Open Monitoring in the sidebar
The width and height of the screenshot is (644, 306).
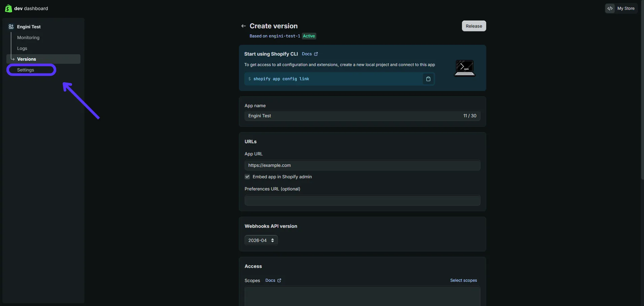click(x=28, y=37)
